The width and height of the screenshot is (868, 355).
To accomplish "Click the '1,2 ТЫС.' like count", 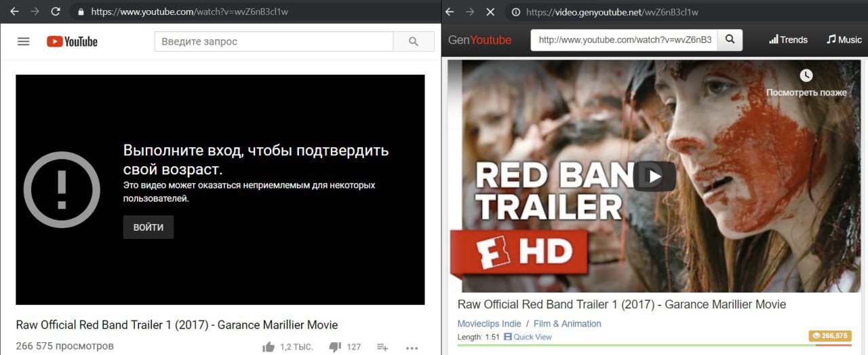I will [296, 347].
